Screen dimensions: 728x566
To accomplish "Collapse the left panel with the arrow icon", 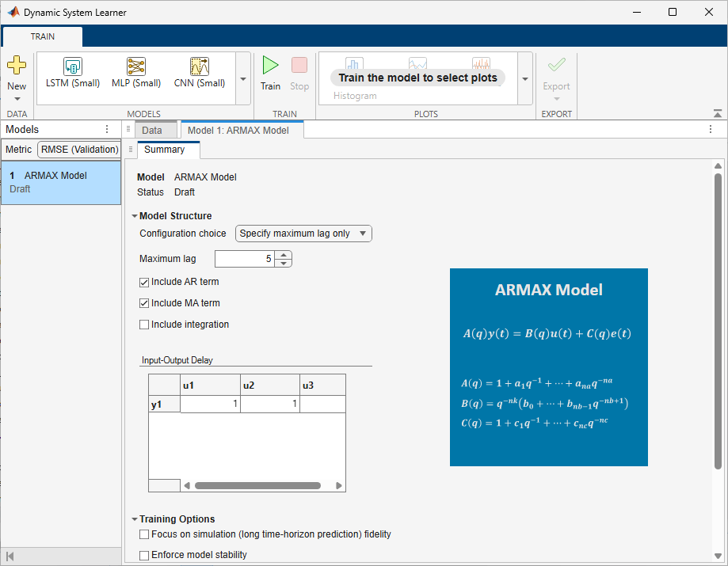I will [x=10, y=557].
